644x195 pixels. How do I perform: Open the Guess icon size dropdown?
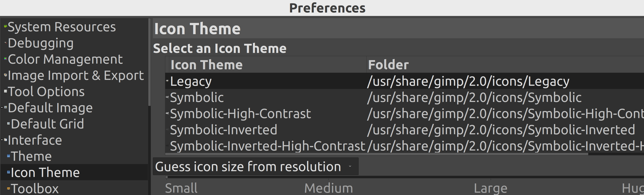tap(256, 167)
